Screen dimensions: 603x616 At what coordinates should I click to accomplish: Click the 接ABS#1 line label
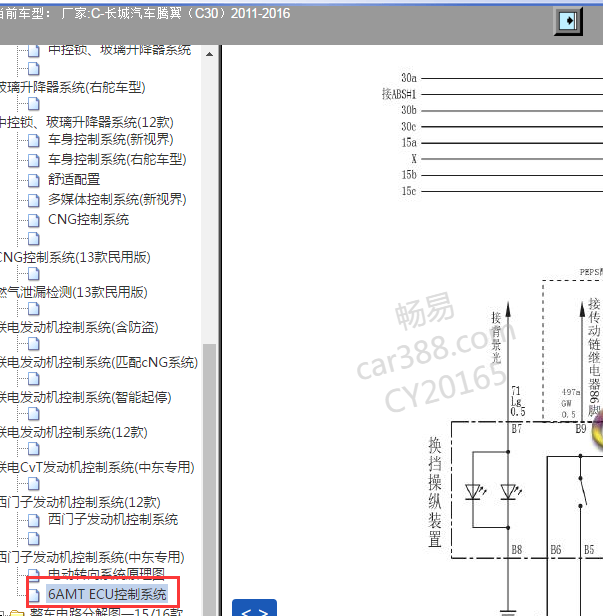(x=399, y=94)
